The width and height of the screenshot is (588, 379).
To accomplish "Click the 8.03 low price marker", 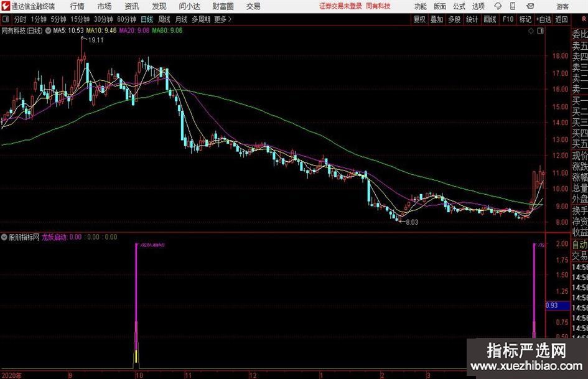I will [x=412, y=222].
